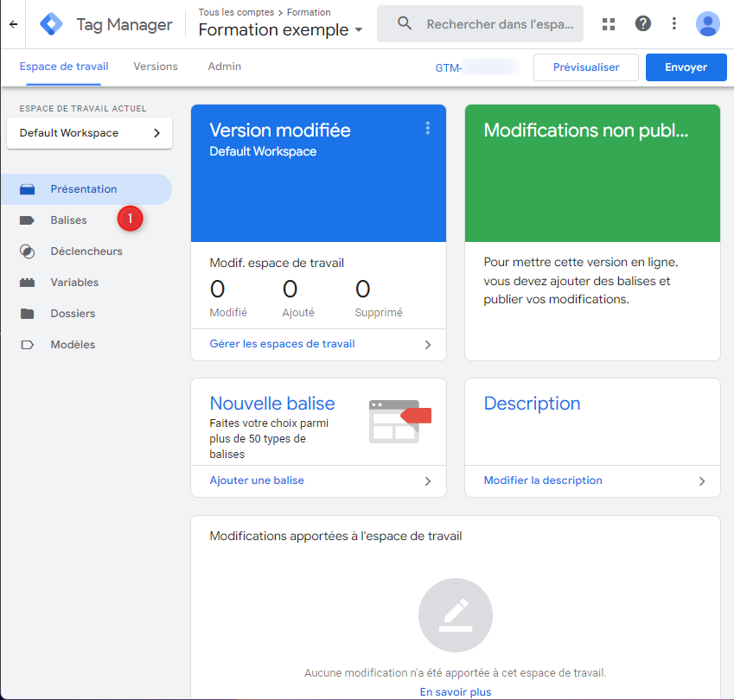Open the help question mark icon

click(x=642, y=23)
